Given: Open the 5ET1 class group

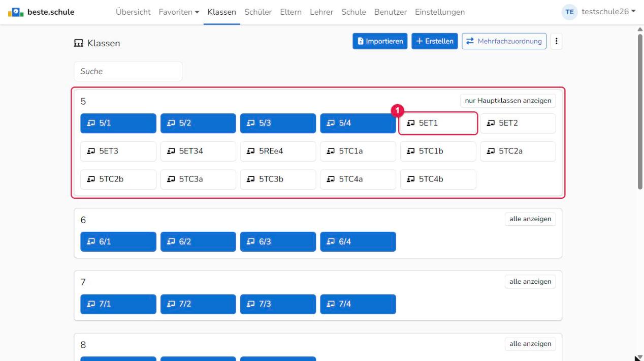Looking at the screenshot, I should pyautogui.click(x=438, y=123).
